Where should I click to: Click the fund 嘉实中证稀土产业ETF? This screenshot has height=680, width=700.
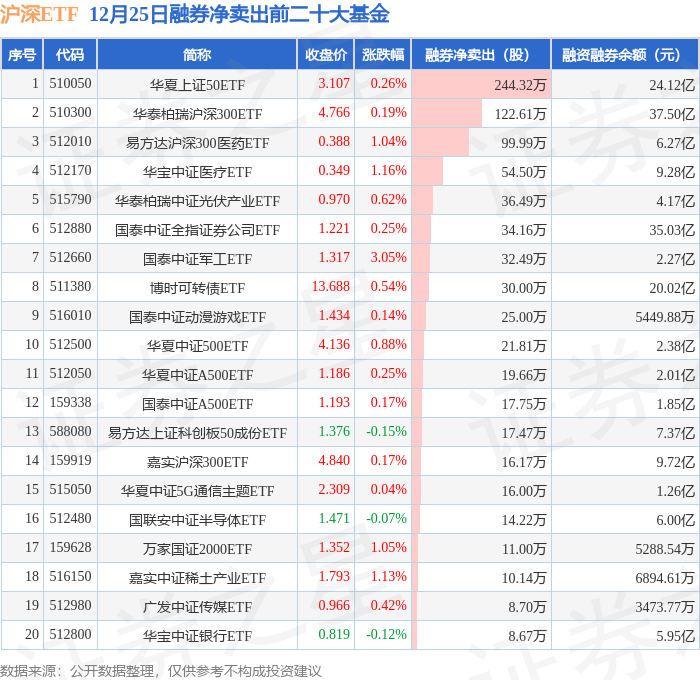[x=197, y=578]
